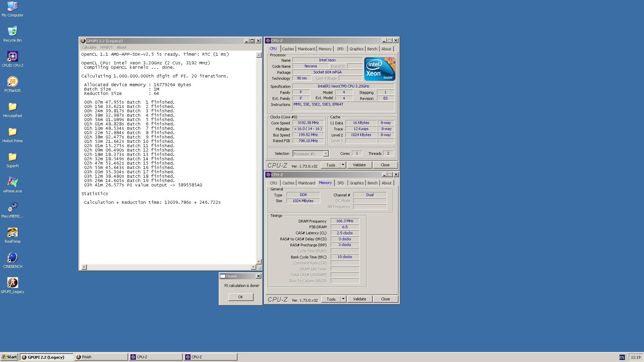Click the PI value output line
Screen dimensions: 644x362
(x=143, y=185)
